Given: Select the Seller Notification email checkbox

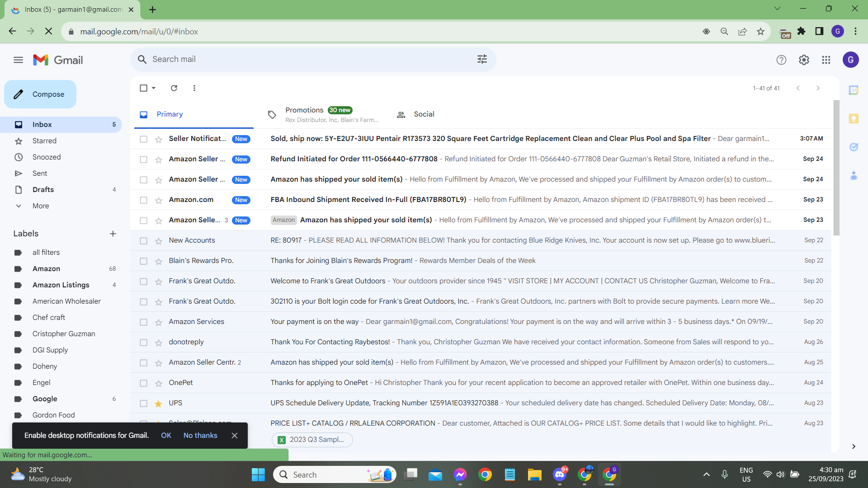Looking at the screenshot, I should click(143, 139).
